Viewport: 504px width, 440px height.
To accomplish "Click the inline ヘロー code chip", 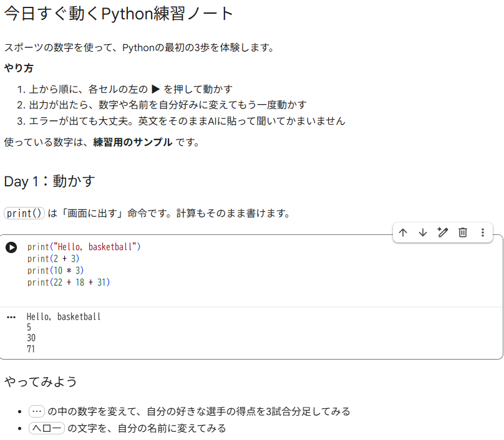I will [x=47, y=428].
